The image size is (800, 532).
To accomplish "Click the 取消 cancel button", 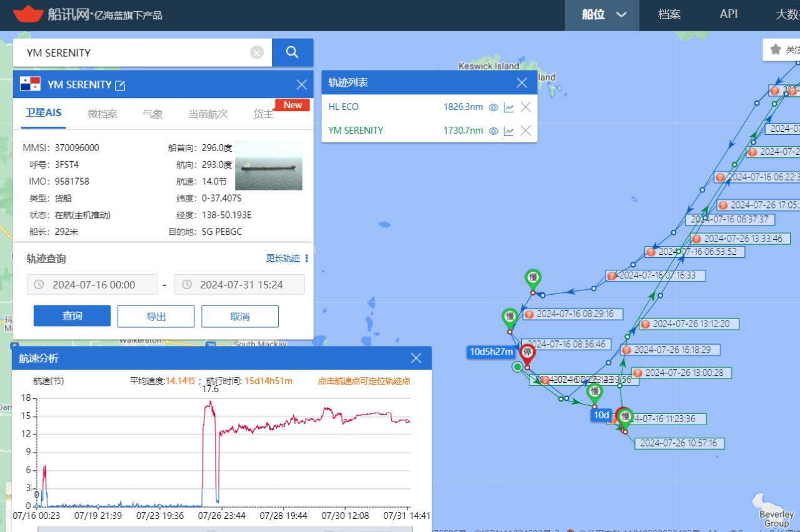I will tap(240, 316).
